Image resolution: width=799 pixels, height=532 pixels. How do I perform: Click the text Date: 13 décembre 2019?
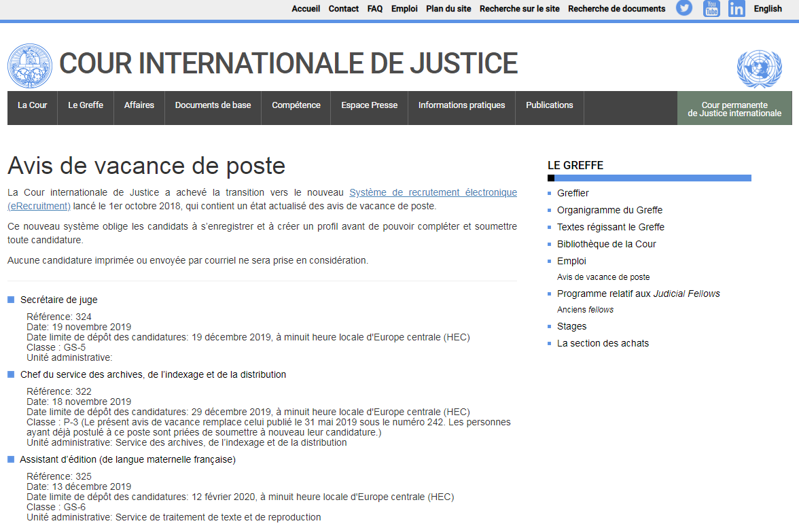click(x=79, y=486)
